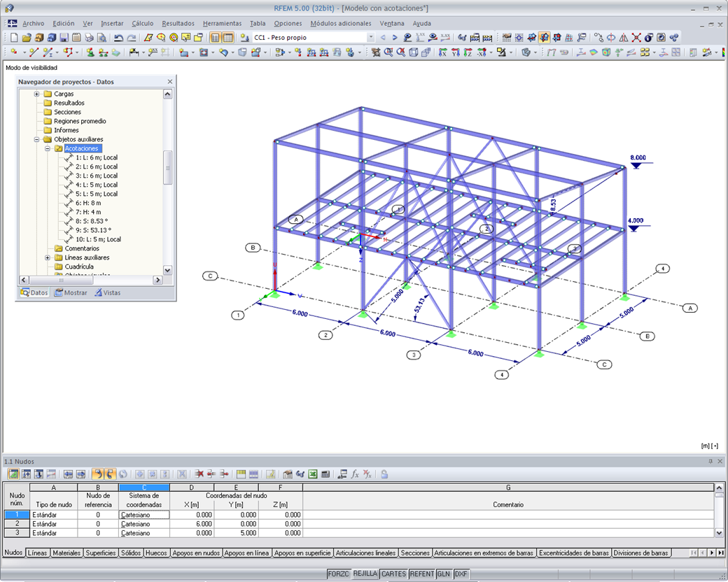
Task: Select the Cartesiano cell in row 1
Action: click(x=144, y=515)
